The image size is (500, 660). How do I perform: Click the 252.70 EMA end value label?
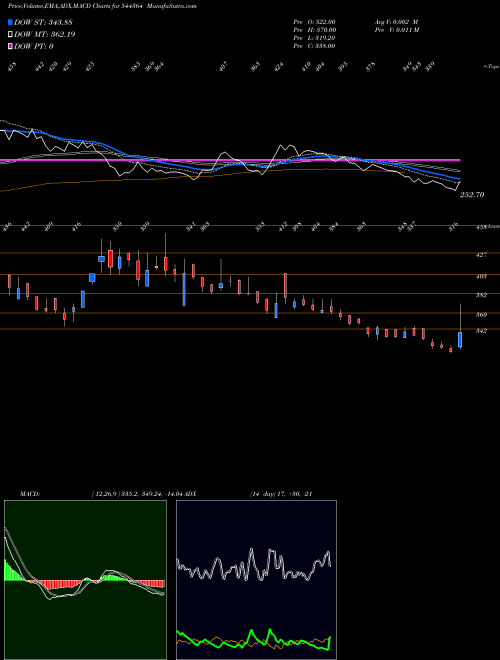(x=472, y=195)
